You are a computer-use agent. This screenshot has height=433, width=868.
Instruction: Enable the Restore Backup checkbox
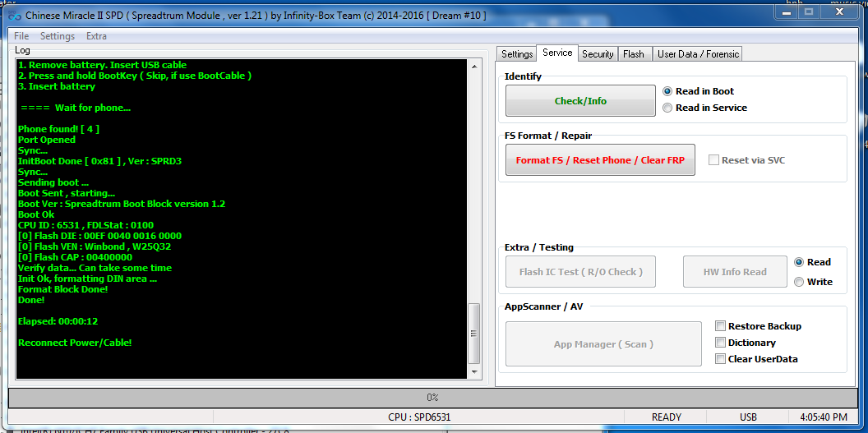720,326
